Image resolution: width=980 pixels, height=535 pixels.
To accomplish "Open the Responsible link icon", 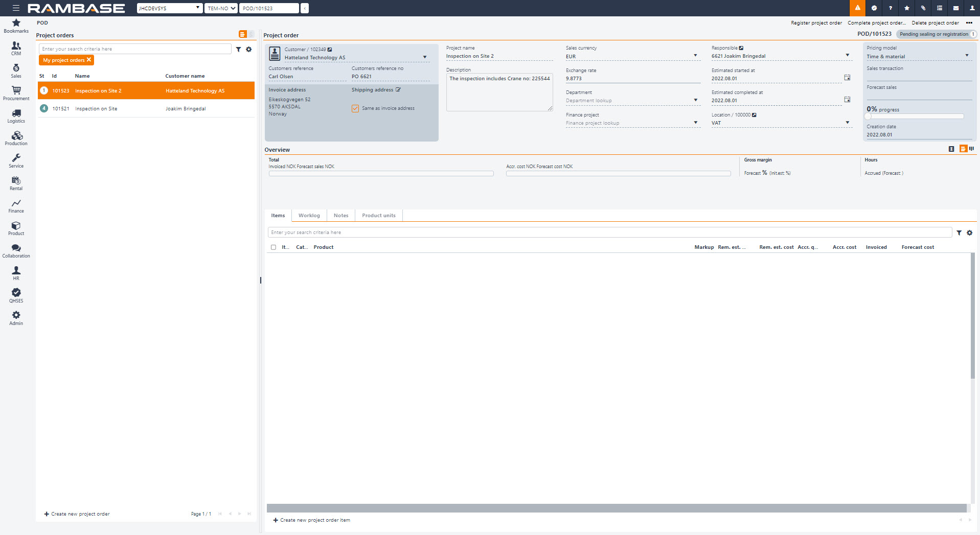I will (741, 48).
